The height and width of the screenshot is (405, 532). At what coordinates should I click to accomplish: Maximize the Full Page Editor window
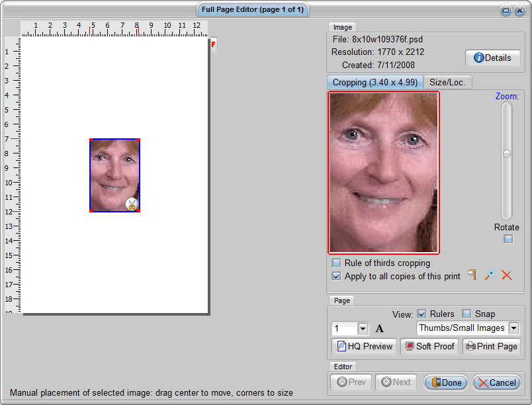coord(506,10)
